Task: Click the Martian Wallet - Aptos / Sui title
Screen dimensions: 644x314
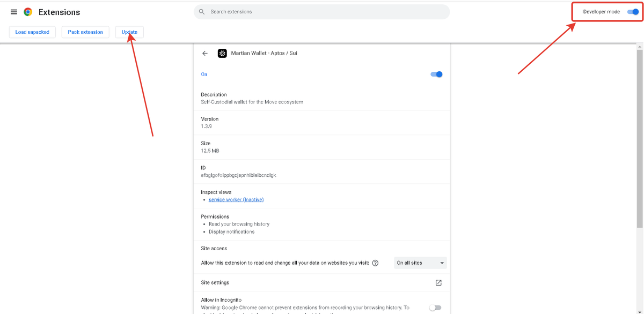Action: 264,53
